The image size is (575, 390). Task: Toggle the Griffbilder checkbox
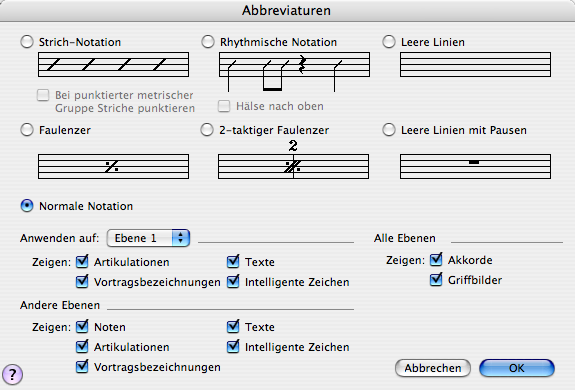(436, 280)
